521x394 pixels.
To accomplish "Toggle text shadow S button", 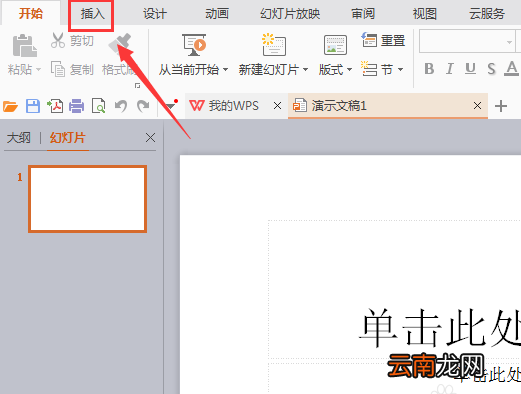I will (491, 69).
